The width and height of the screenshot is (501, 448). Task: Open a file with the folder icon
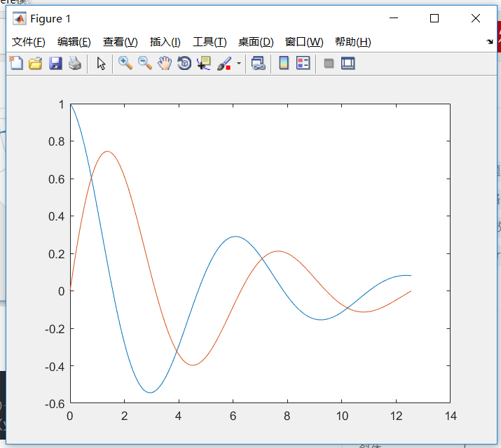36,63
